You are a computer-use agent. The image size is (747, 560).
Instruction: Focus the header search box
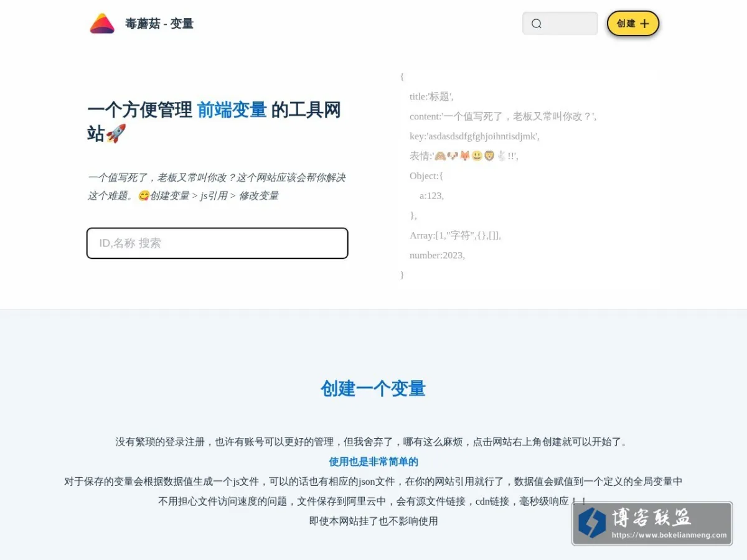click(x=560, y=24)
